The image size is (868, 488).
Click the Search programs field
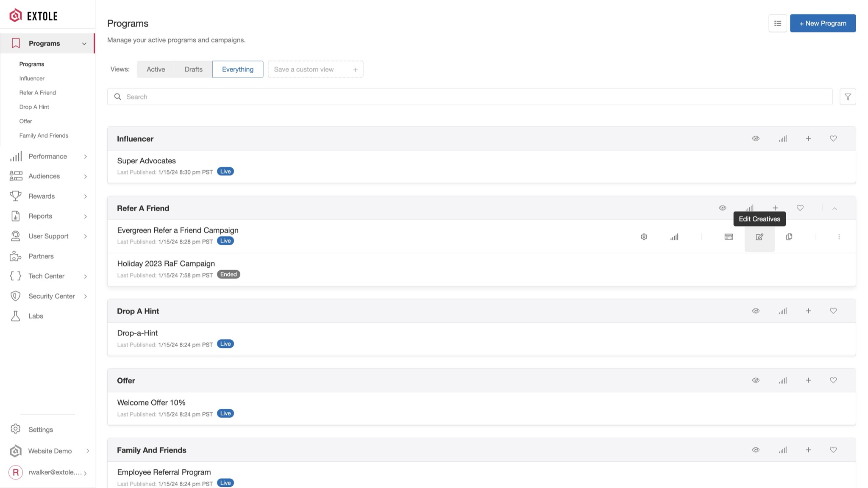tap(470, 97)
